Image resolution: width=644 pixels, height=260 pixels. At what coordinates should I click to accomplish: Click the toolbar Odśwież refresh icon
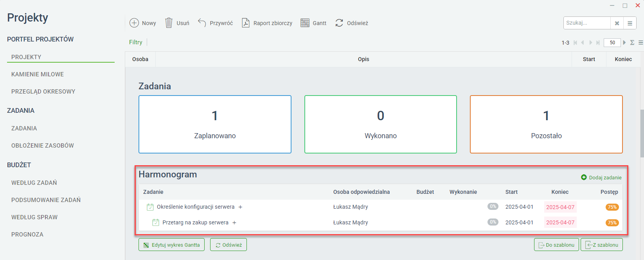[339, 23]
